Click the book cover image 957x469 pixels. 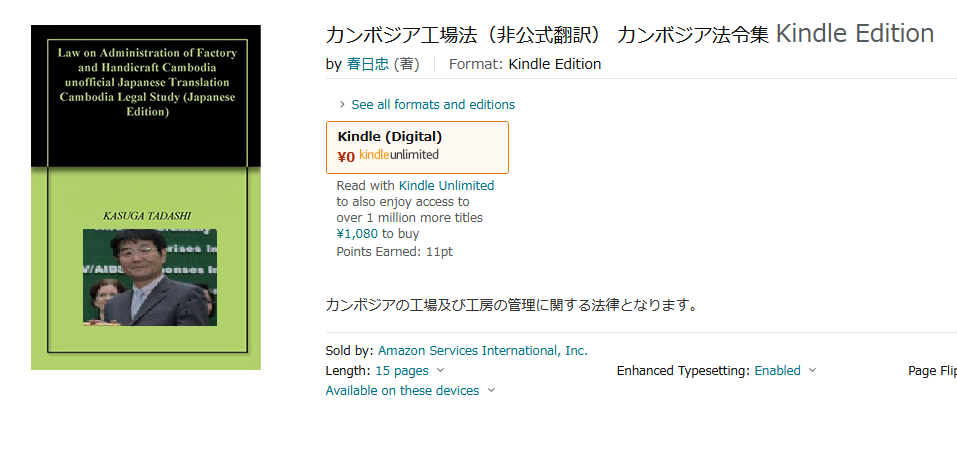[x=146, y=197]
